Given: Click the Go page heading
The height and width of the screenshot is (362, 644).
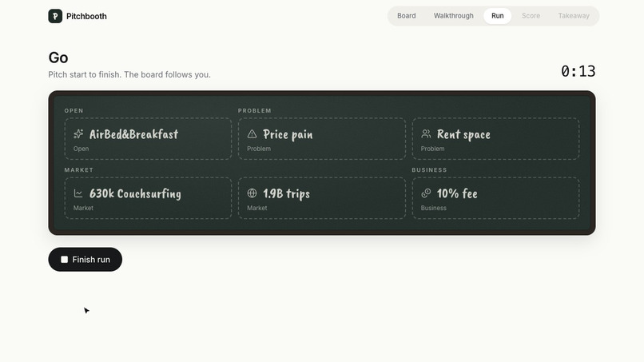Looking at the screenshot, I should pos(58,58).
